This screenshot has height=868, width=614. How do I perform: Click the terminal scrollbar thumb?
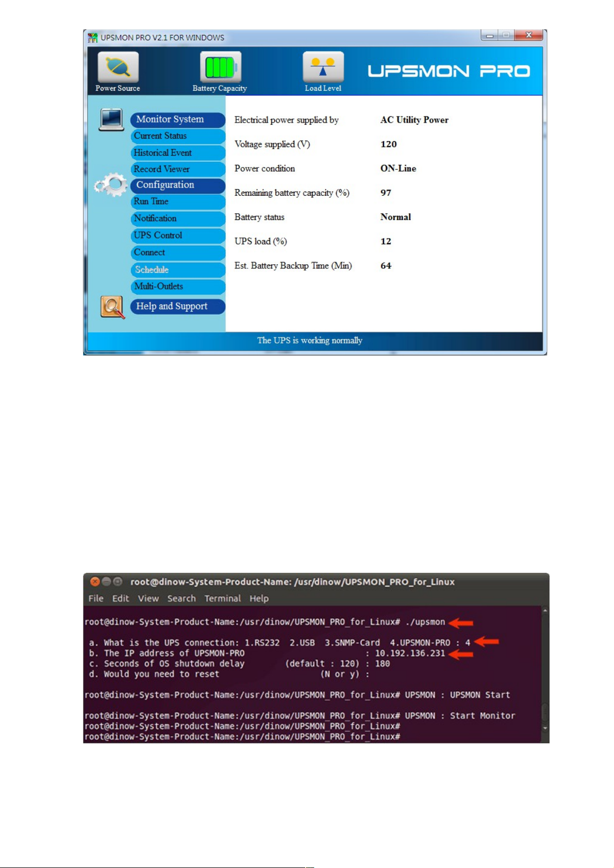click(x=545, y=712)
